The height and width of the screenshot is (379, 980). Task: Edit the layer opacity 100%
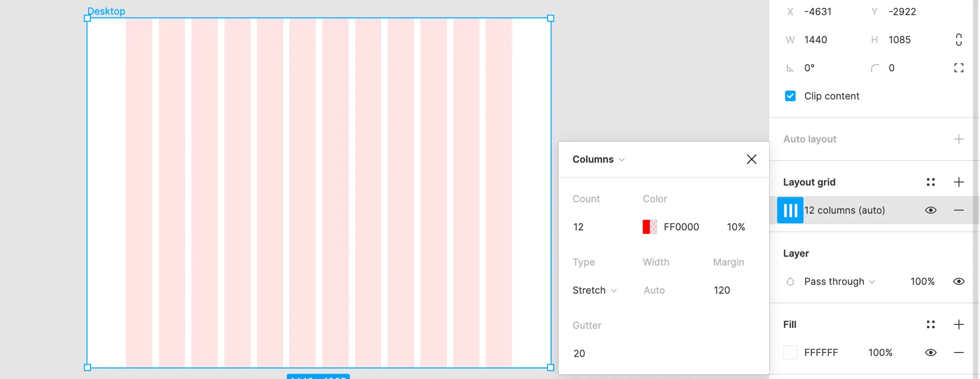point(922,281)
